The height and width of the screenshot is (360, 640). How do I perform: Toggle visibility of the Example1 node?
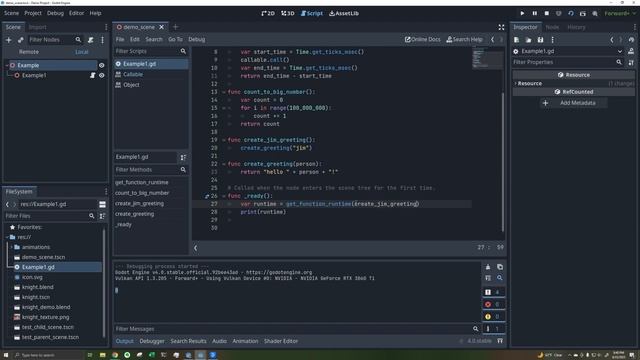pyautogui.click(x=102, y=76)
